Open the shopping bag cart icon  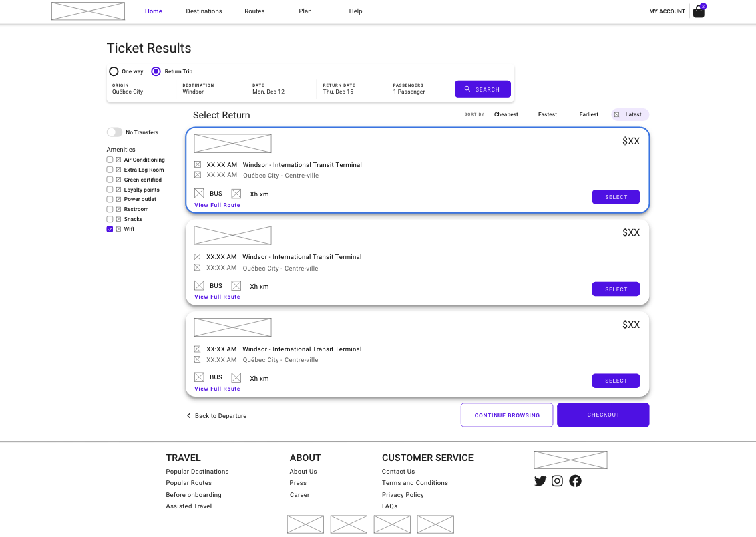point(699,11)
